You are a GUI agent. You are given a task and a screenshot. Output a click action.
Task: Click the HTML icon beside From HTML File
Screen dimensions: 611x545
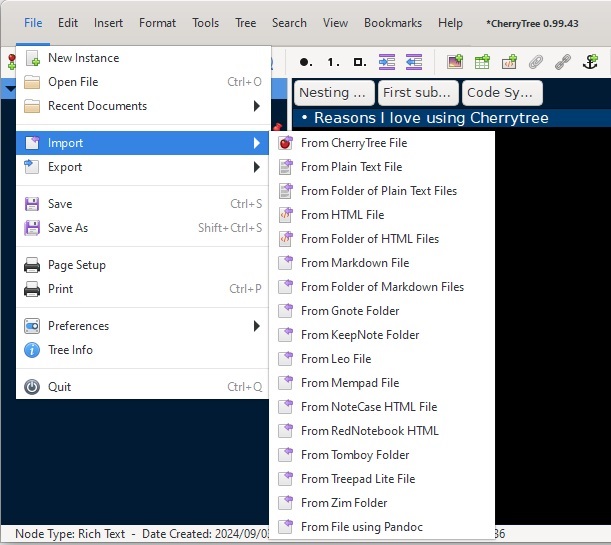point(286,215)
